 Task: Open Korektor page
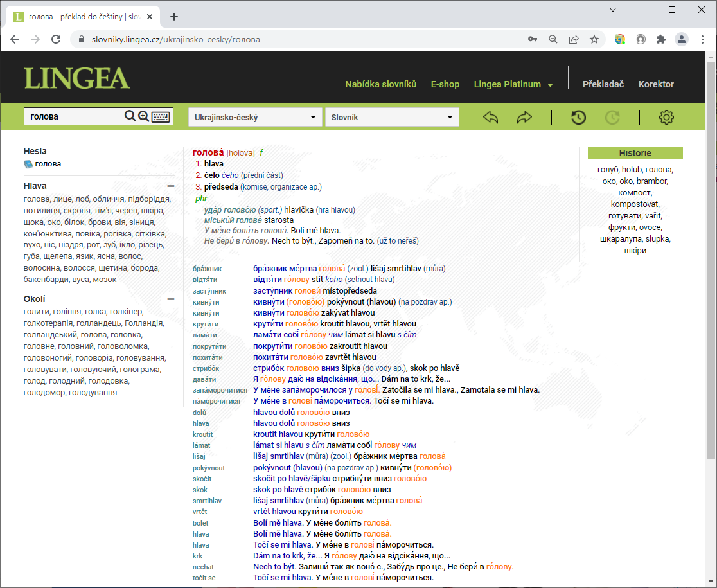tap(656, 84)
